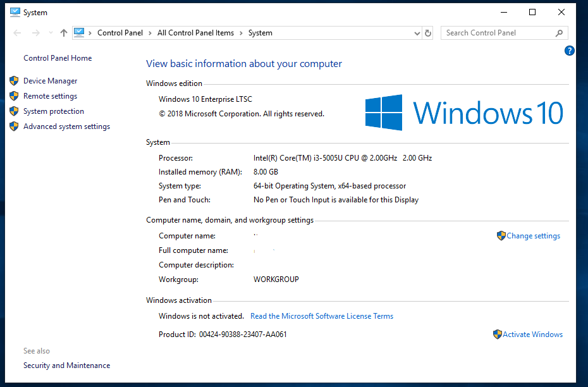The height and width of the screenshot is (387, 588).
Task: Minimize the System window
Action: (504, 13)
